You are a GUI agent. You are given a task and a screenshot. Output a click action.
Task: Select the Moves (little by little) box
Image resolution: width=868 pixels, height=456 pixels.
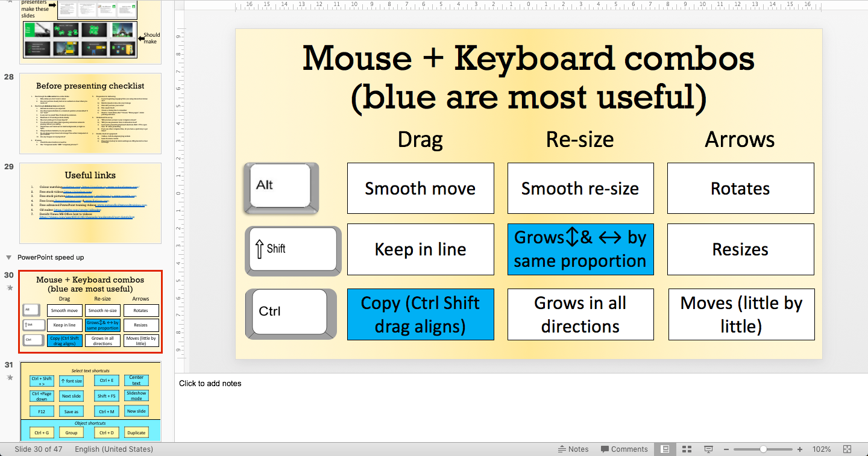pos(741,314)
